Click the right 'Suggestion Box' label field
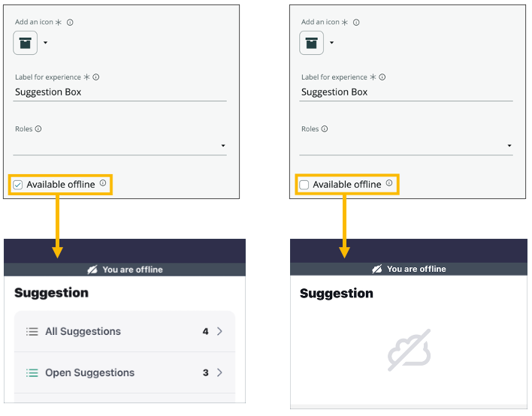 pyautogui.click(x=406, y=92)
